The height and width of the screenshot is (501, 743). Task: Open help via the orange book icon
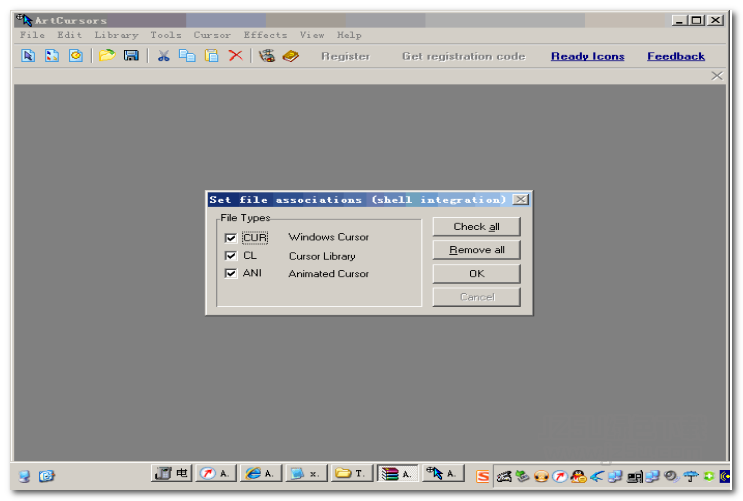pos(290,56)
